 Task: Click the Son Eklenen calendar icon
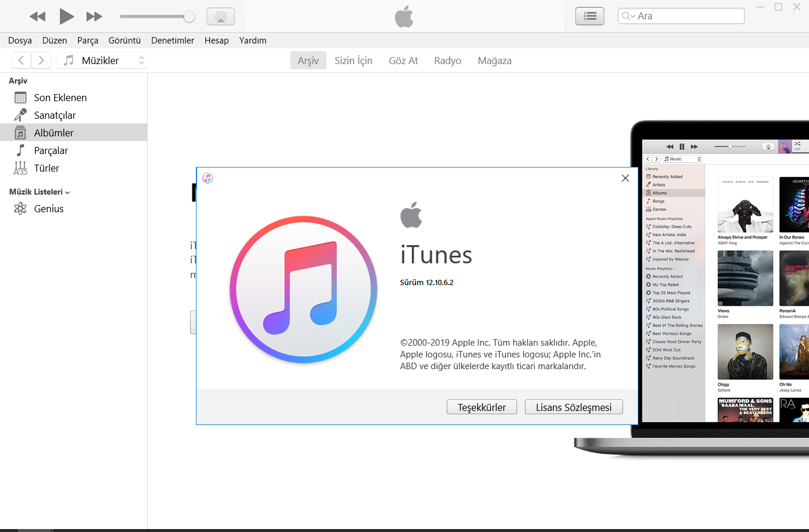pyautogui.click(x=21, y=98)
